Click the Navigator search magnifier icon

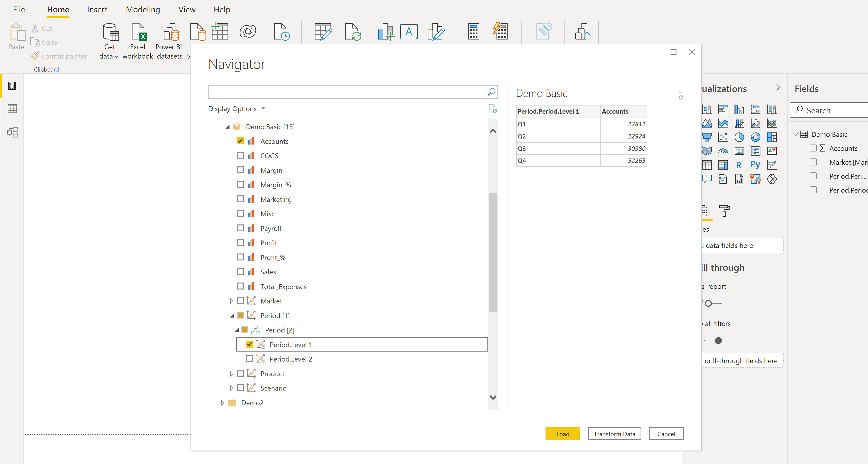click(491, 92)
